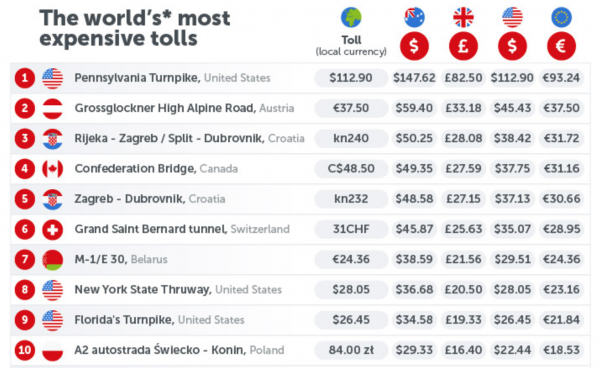Click the red euro currency symbol circle
This screenshot has width=600, height=368.
pos(561,46)
